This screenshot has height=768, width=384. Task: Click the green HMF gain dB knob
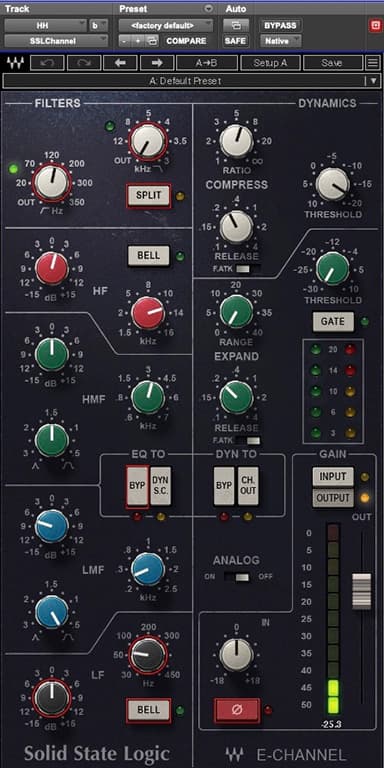coord(52,354)
